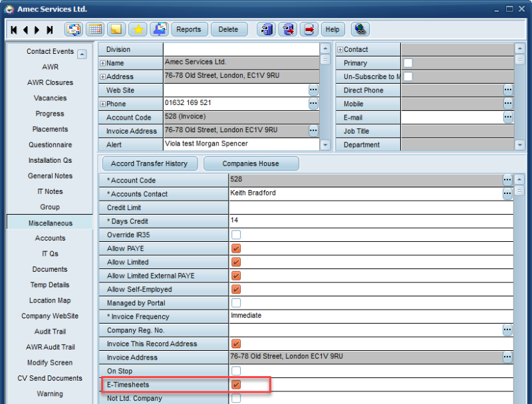Click company details panel scroll-up arrow
The image size is (532, 404).
[325, 49]
